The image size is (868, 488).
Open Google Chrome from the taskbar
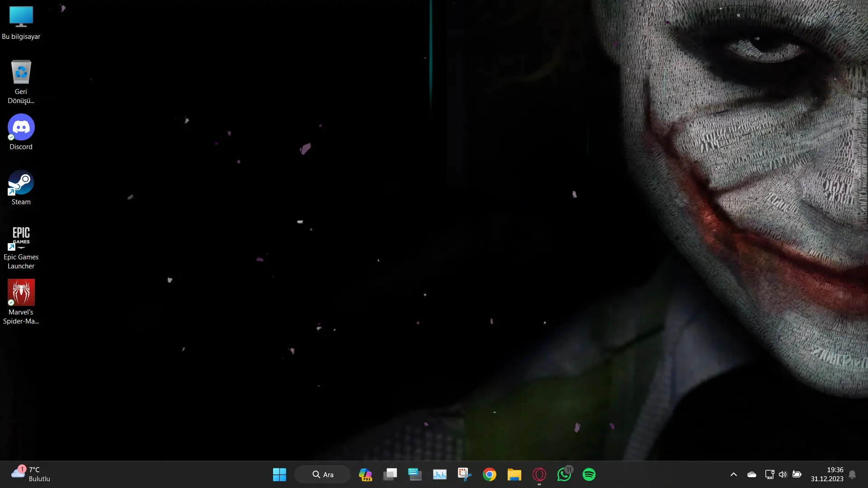490,474
